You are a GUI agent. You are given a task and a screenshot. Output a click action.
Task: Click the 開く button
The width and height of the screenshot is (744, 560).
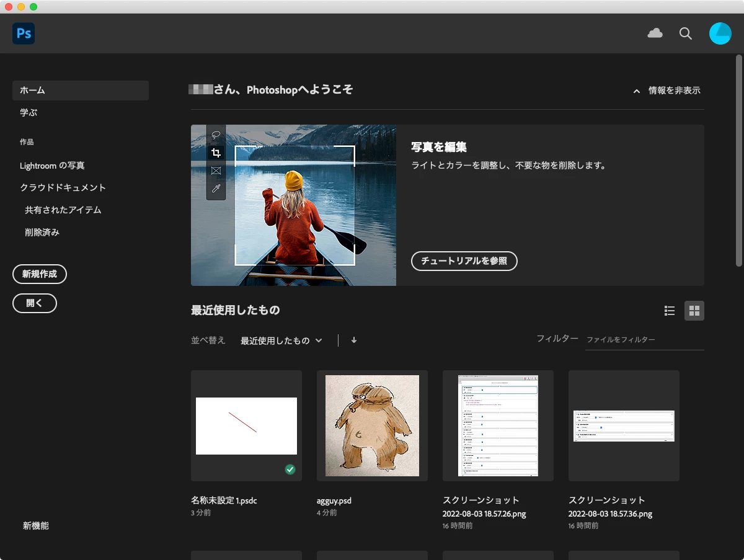[x=35, y=303]
